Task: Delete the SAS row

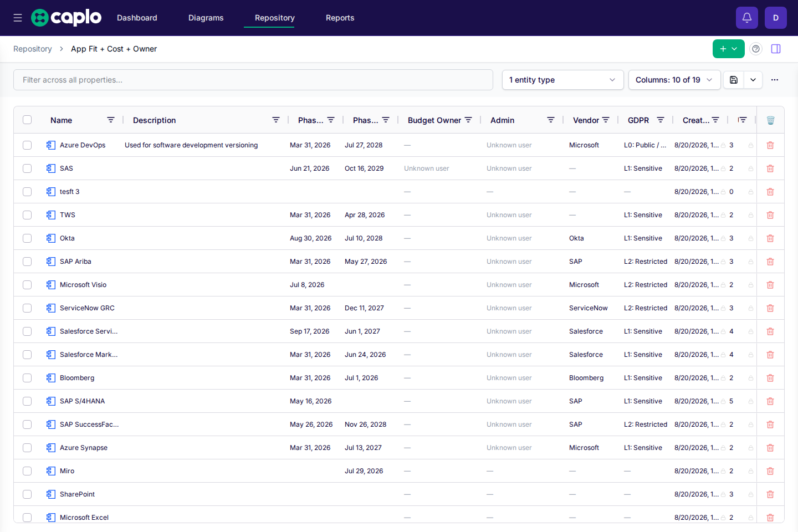Action: [770, 168]
